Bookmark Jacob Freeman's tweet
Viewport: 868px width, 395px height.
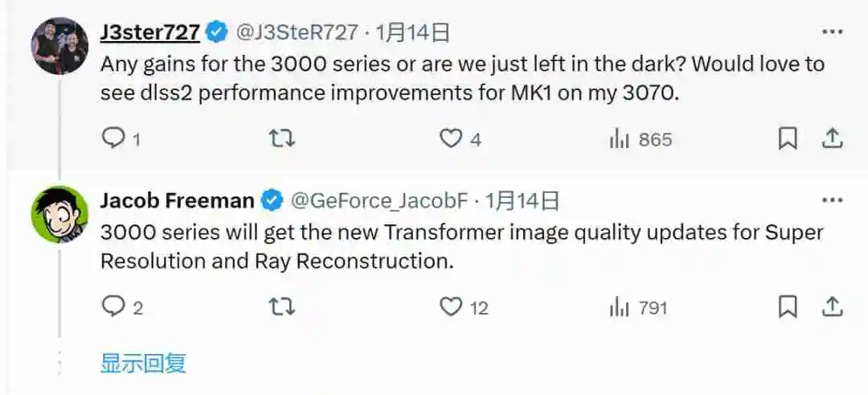(787, 307)
